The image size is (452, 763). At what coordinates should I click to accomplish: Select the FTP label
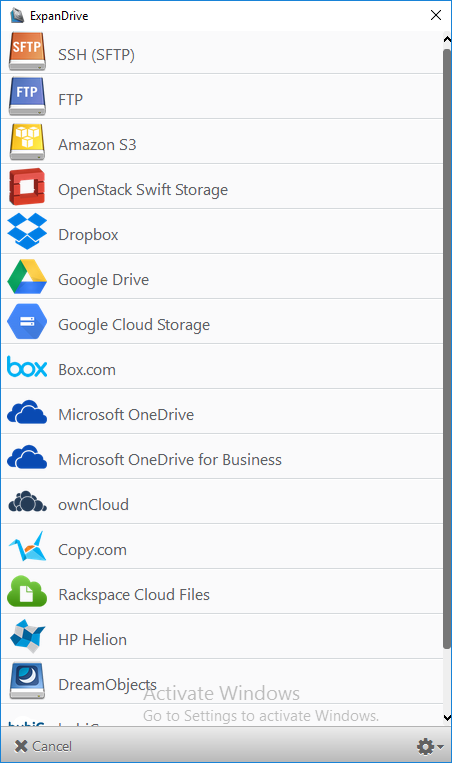coord(71,100)
